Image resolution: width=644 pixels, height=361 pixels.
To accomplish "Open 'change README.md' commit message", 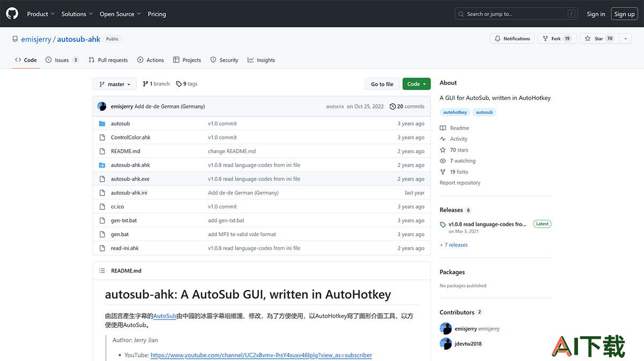I will 232,151.
